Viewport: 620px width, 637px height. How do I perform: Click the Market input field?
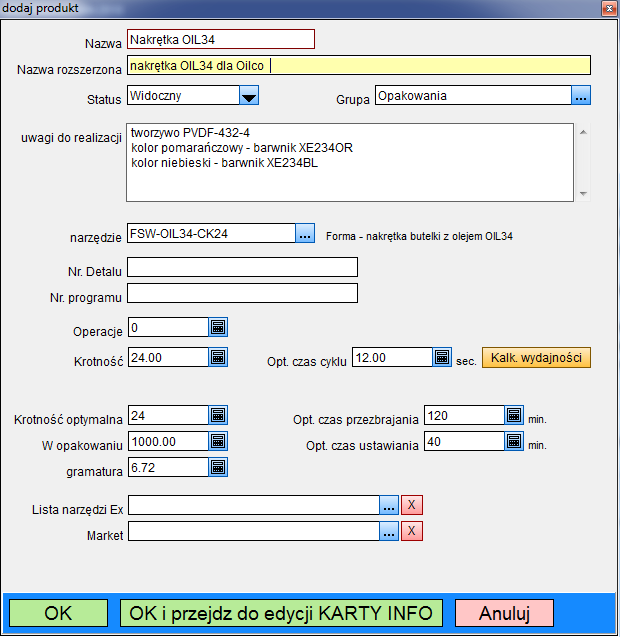pyautogui.click(x=254, y=531)
